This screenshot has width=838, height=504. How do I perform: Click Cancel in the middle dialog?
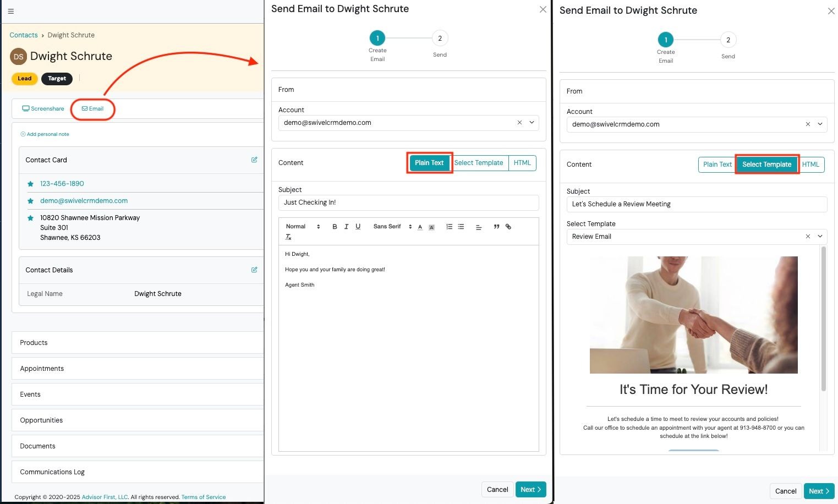point(497,490)
